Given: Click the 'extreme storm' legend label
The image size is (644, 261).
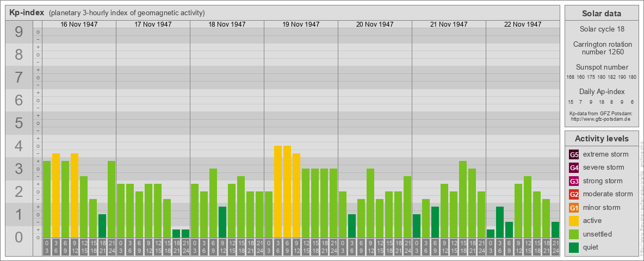Looking at the screenshot, I should click(605, 154).
